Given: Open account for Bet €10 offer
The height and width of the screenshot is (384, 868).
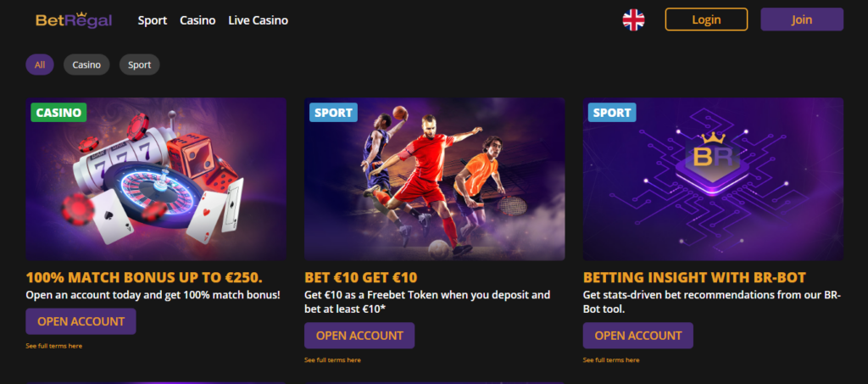Looking at the screenshot, I should pyautogui.click(x=359, y=336).
